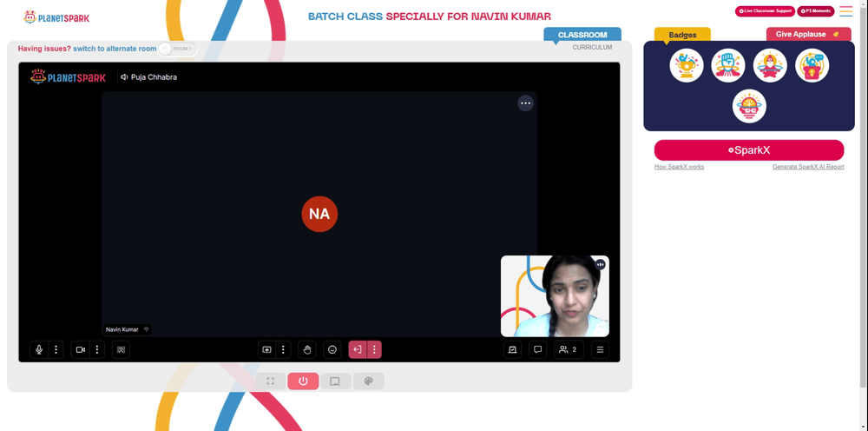This screenshot has height=431, width=868.
Task: Open the emoji reactions button
Action: click(x=332, y=349)
